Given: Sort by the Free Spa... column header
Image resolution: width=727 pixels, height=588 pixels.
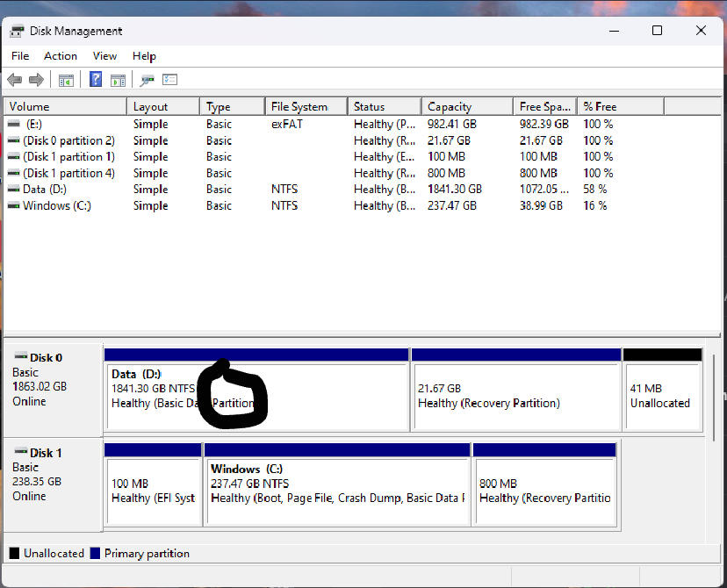Looking at the screenshot, I should (545, 106).
